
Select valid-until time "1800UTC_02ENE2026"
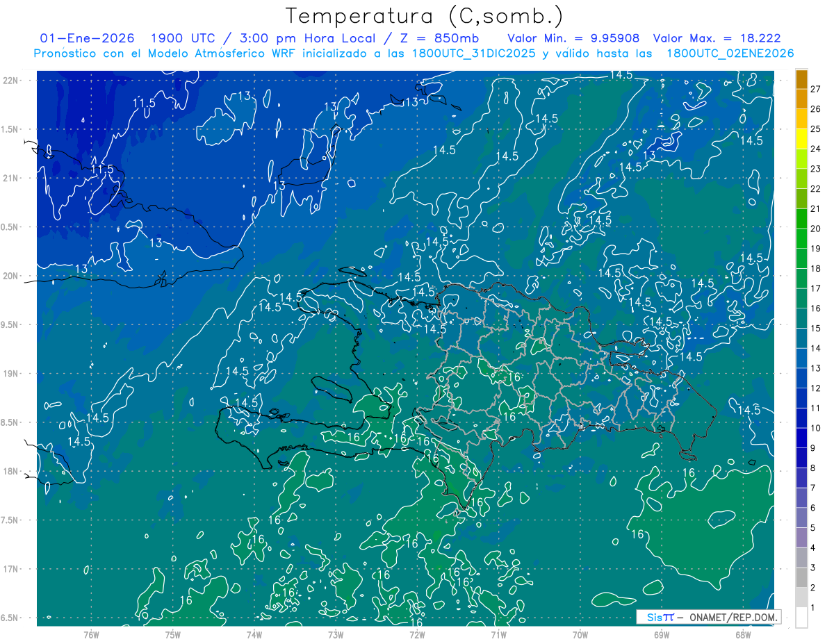click(x=730, y=53)
